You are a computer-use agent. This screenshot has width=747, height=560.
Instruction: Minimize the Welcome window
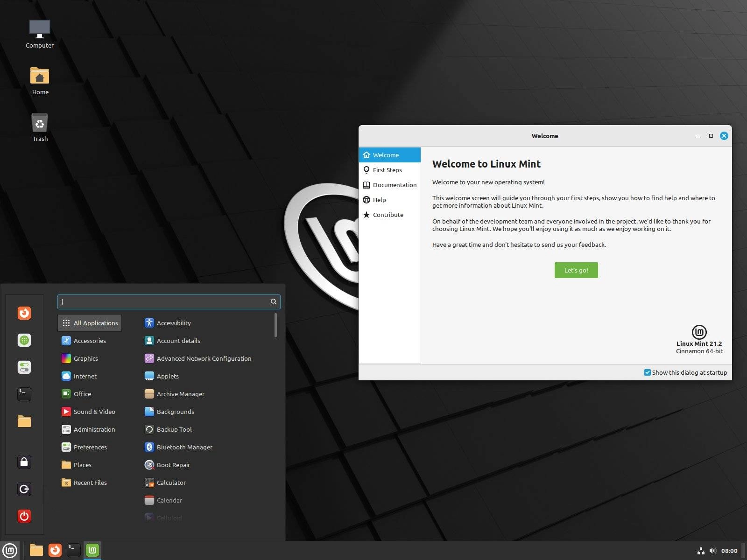pyautogui.click(x=698, y=136)
